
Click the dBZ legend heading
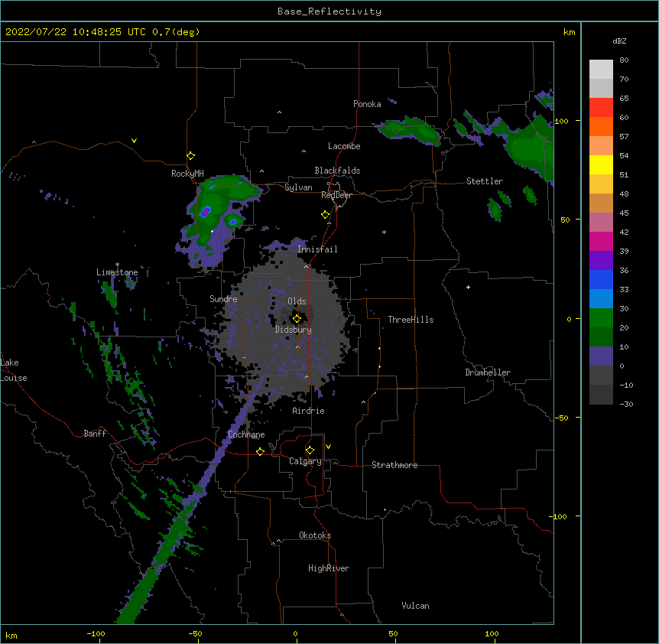coord(619,41)
